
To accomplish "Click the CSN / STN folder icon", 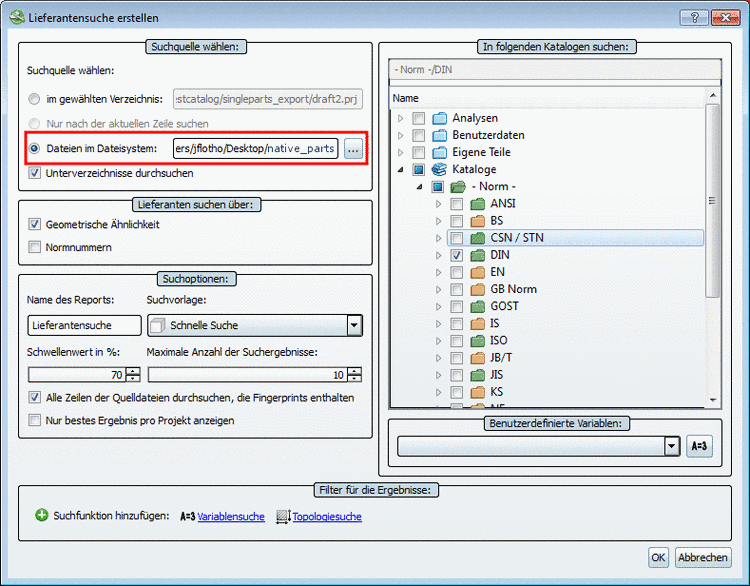I will [477, 238].
